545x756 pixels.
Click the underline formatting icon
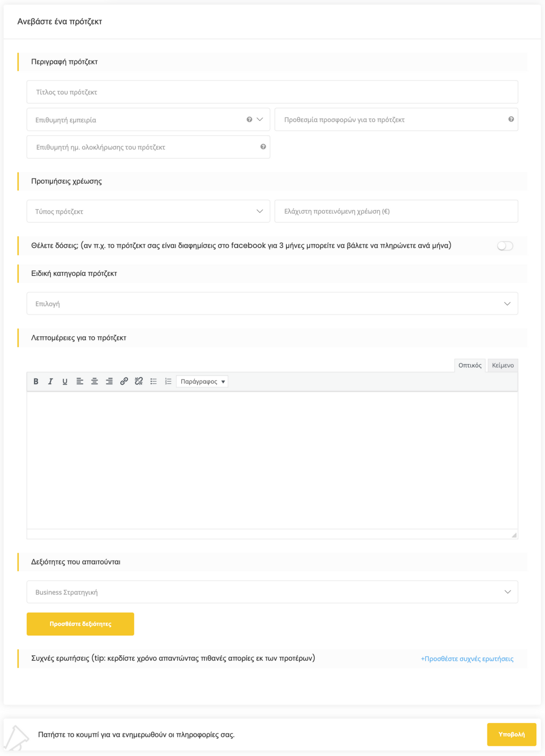(65, 382)
